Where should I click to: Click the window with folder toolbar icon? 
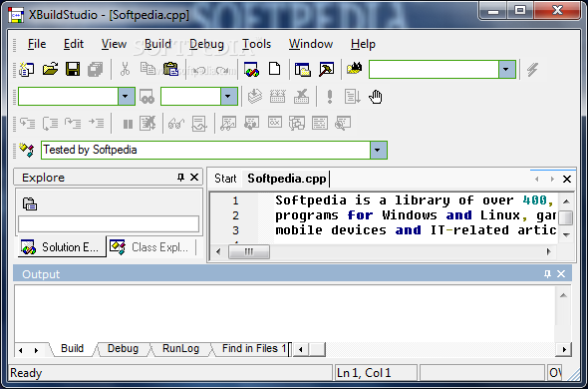click(303, 70)
